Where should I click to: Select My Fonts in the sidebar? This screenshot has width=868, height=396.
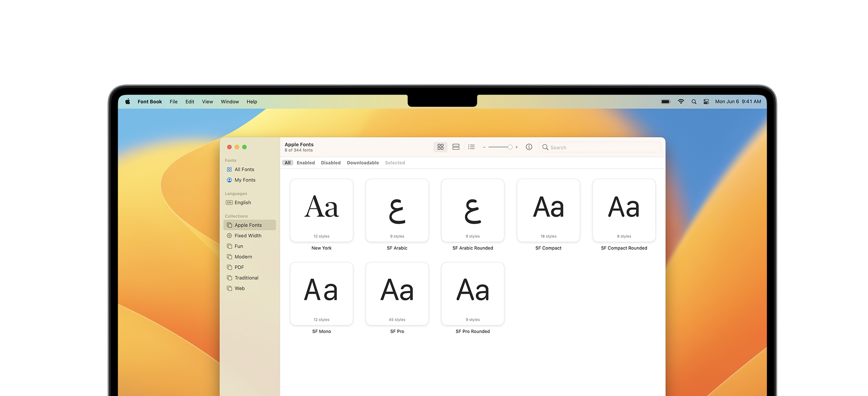245,180
